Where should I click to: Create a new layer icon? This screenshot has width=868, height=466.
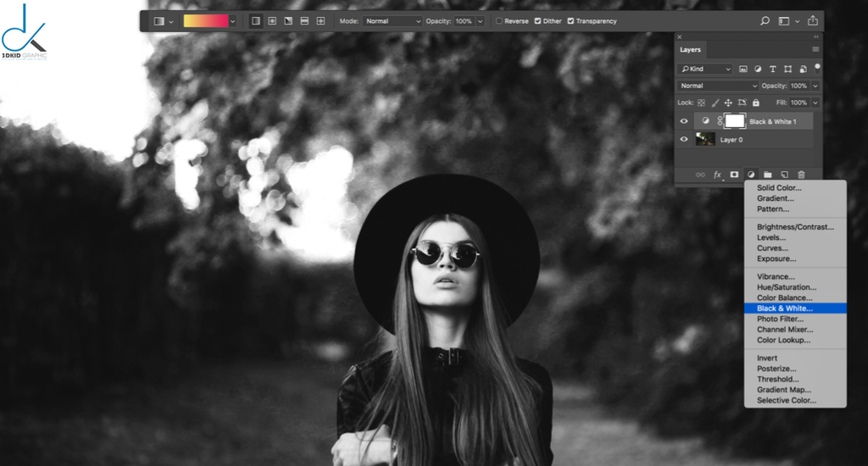click(x=784, y=175)
